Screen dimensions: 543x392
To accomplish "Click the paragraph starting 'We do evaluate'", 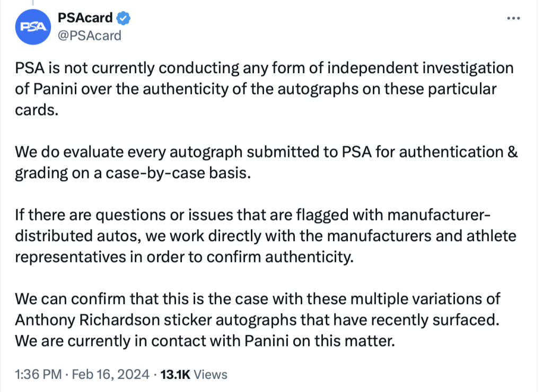I will [x=266, y=162].
